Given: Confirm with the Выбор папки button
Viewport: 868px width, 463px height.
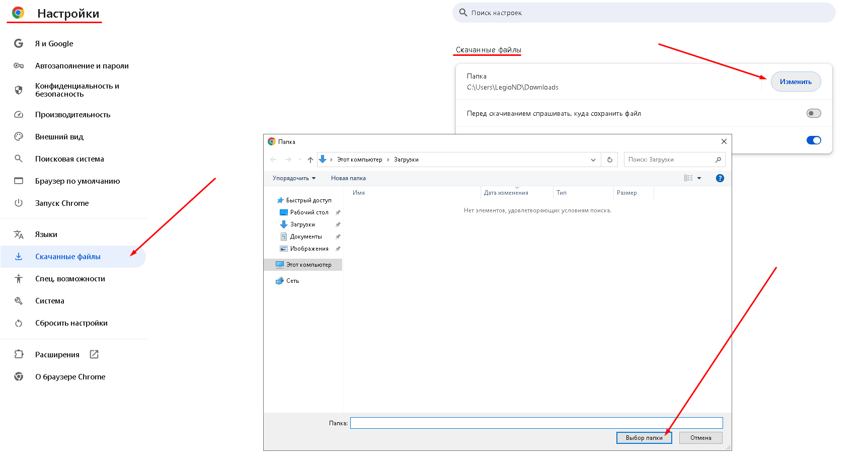Looking at the screenshot, I should tap(644, 438).
